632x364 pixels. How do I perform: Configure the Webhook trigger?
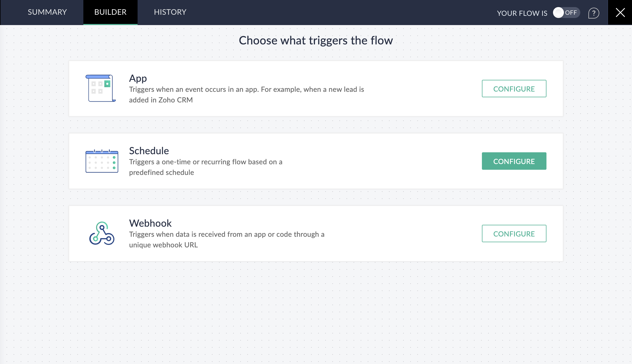514,233
